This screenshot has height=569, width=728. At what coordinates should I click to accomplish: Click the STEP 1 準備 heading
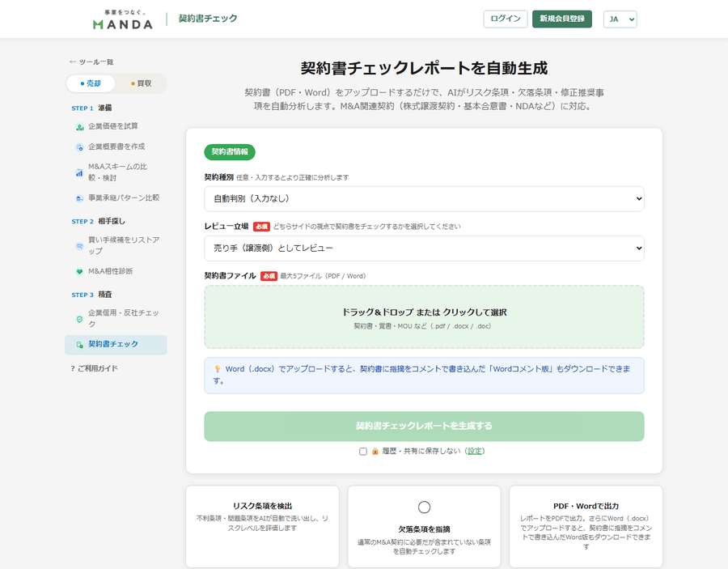coord(91,108)
